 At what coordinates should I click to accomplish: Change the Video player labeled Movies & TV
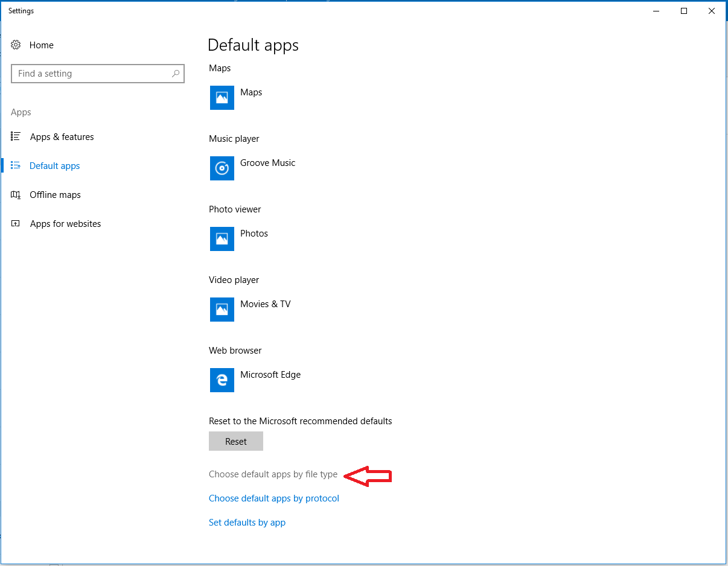pos(265,304)
